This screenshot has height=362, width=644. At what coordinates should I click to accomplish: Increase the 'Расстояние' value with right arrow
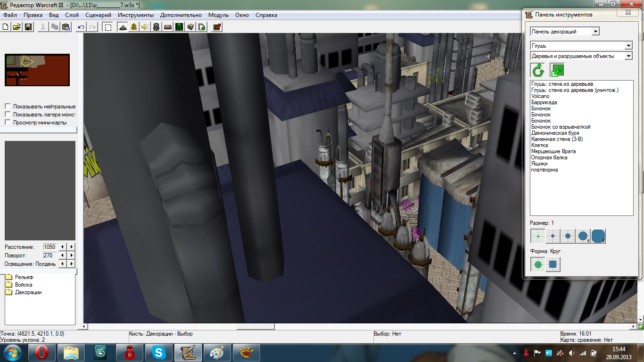pyautogui.click(x=72, y=247)
